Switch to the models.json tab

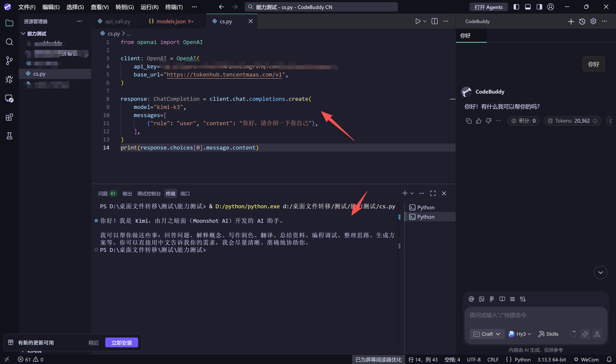(x=172, y=21)
